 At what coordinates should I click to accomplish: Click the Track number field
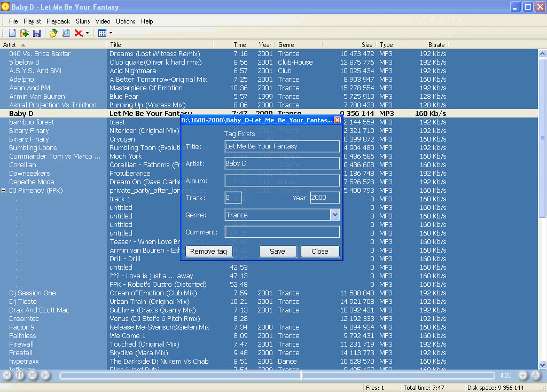(x=233, y=198)
